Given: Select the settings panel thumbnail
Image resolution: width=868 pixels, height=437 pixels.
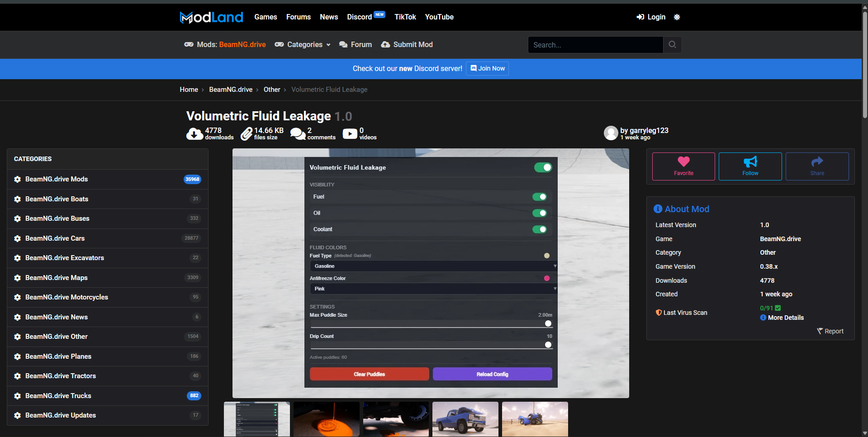Looking at the screenshot, I should click(257, 419).
